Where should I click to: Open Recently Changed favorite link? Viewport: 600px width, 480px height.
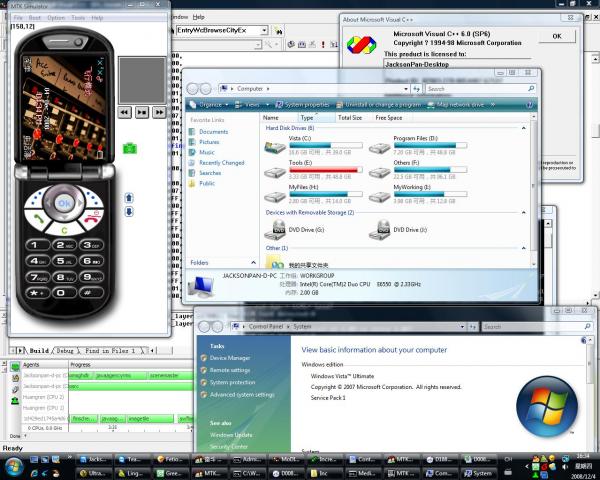click(x=222, y=163)
